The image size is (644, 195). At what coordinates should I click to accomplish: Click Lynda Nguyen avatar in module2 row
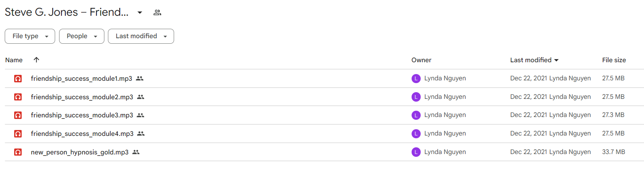click(x=416, y=97)
